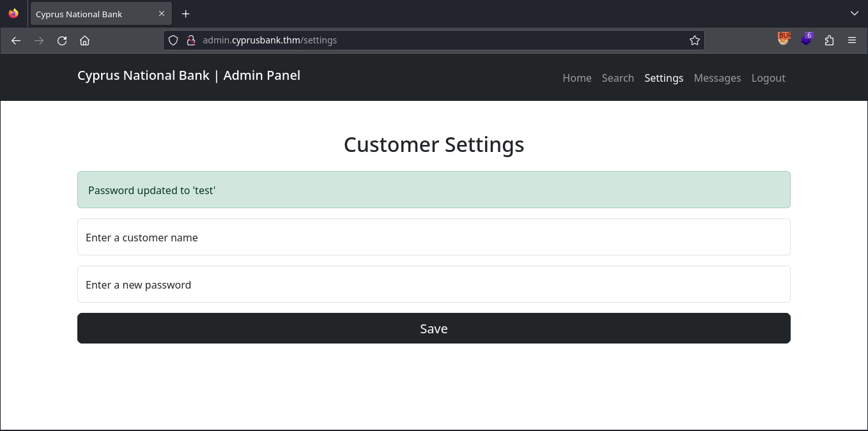Image resolution: width=868 pixels, height=431 pixels.
Task: Open the purple extension with badge 6
Action: coord(807,39)
